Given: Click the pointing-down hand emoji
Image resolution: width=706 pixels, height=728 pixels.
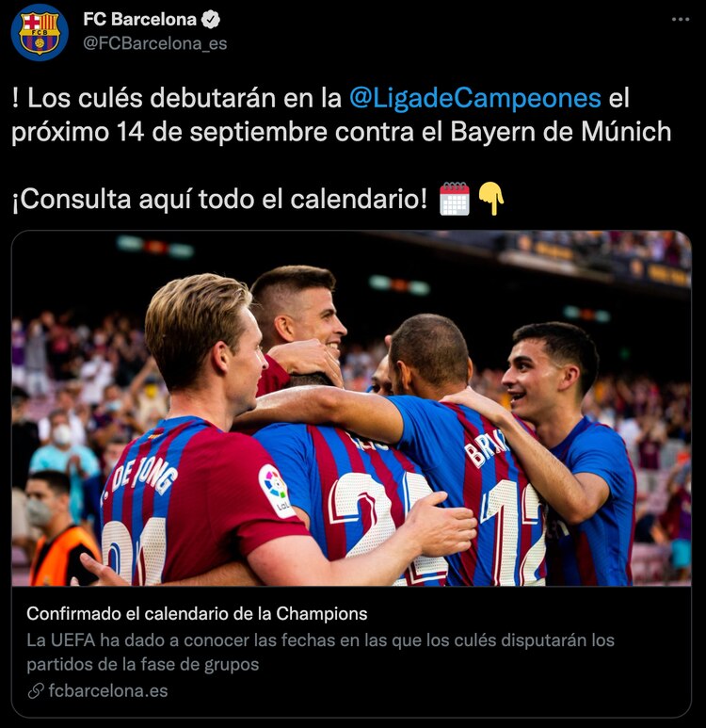Looking at the screenshot, I should click(x=491, y=199).
